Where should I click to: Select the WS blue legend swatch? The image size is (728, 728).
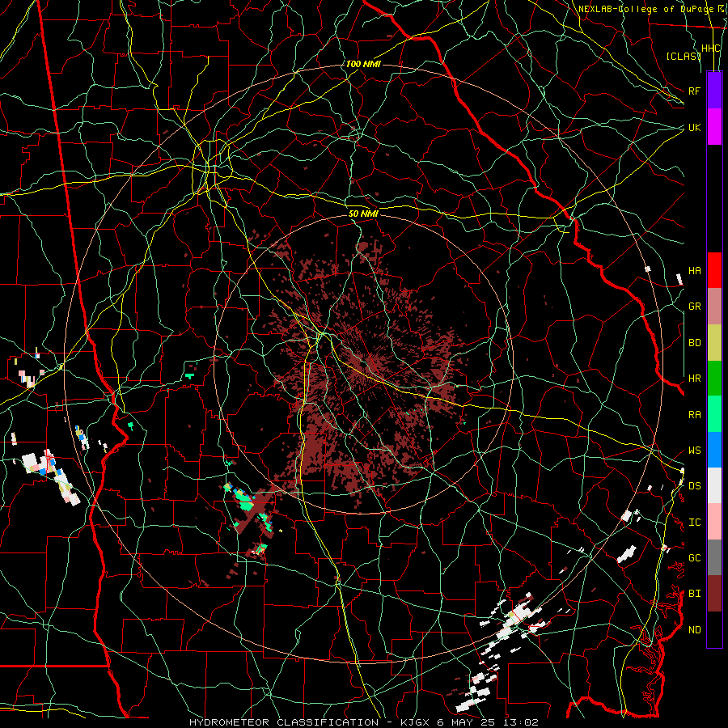(714, 450)
